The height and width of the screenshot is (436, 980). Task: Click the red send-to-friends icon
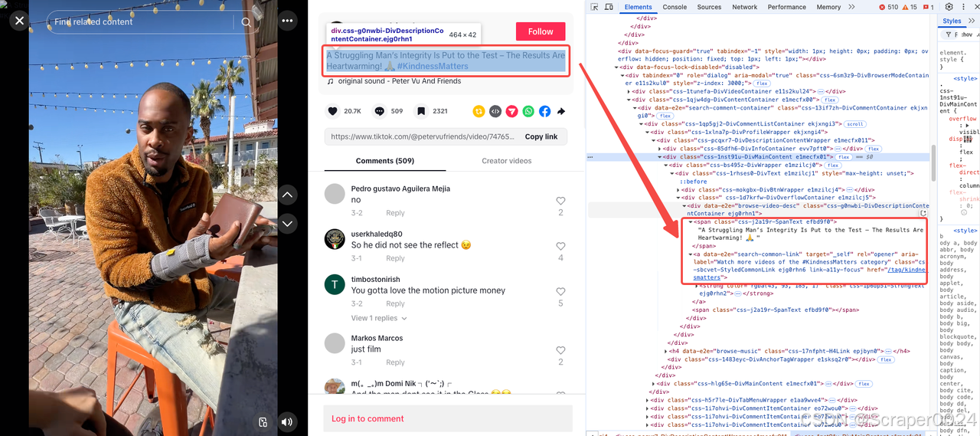(511, 111)
